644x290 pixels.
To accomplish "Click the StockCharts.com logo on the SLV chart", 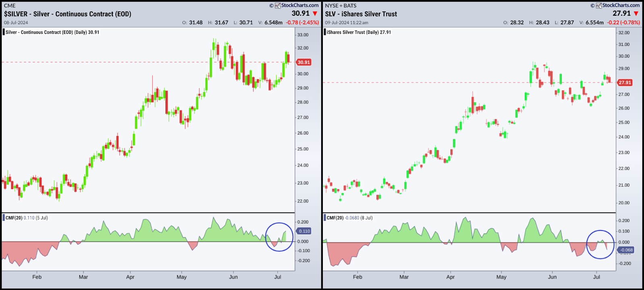I will click(x=617, y=5).
